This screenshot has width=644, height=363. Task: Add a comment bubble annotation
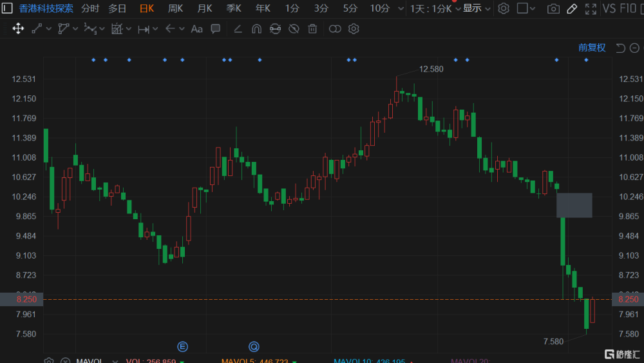click(215, 29)
